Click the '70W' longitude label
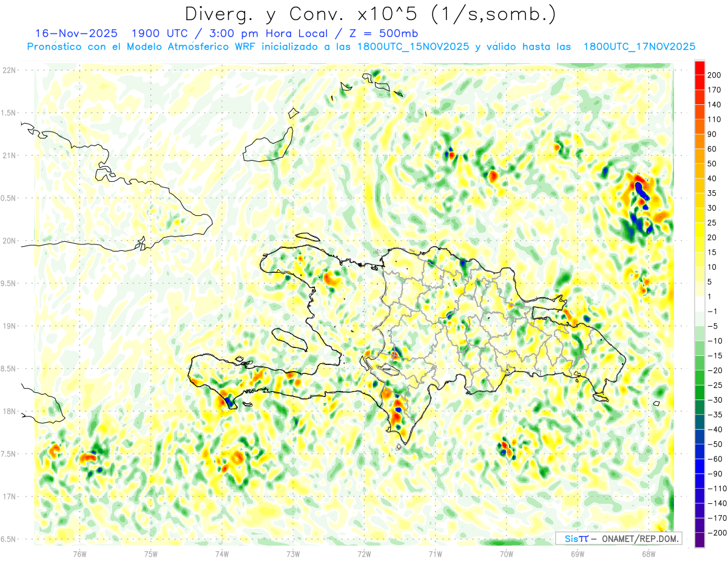The image size is (728, 562). [506, 554]
